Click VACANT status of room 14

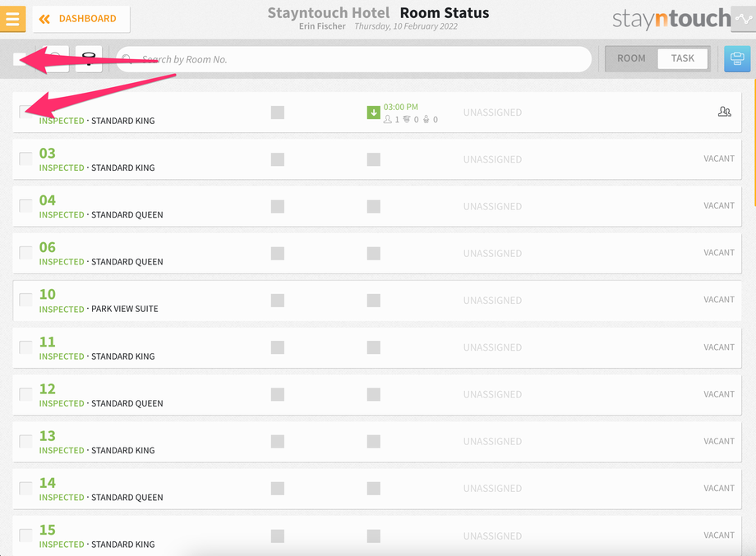pos(719,488)
